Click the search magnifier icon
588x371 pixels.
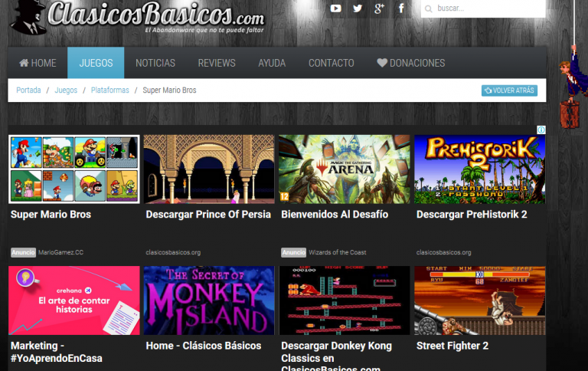430,8
